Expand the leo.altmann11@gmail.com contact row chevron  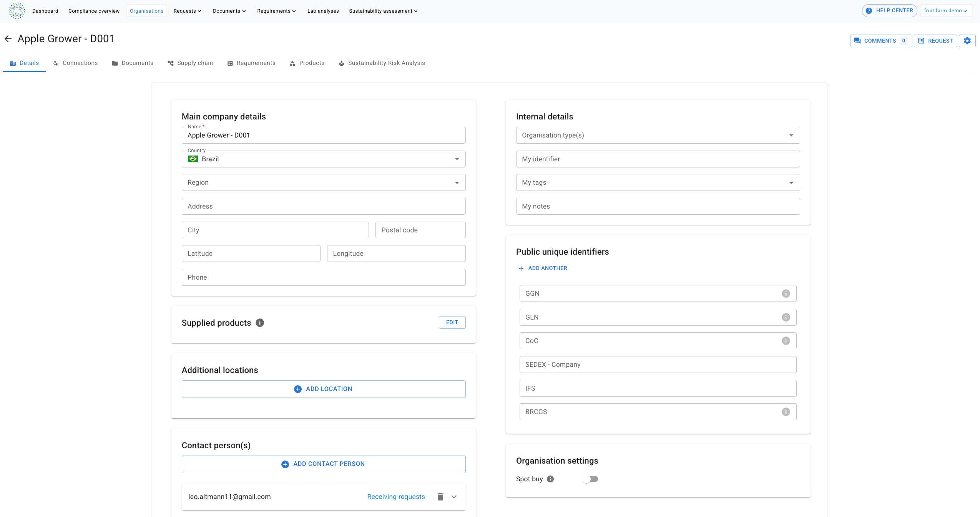tap(454, 497)
